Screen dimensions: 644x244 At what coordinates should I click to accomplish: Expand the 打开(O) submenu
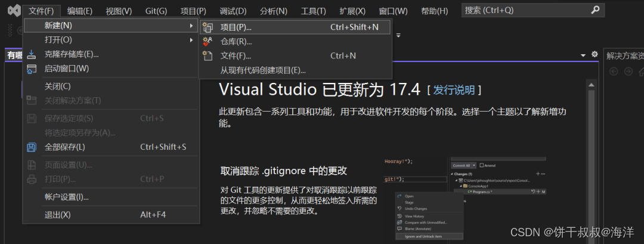coord(110,40)
